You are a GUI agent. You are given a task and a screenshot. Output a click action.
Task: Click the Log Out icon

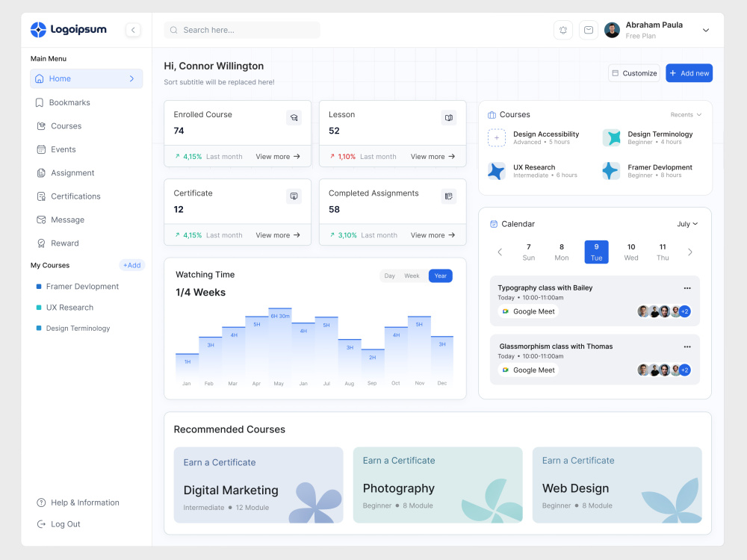click(41, 524)
